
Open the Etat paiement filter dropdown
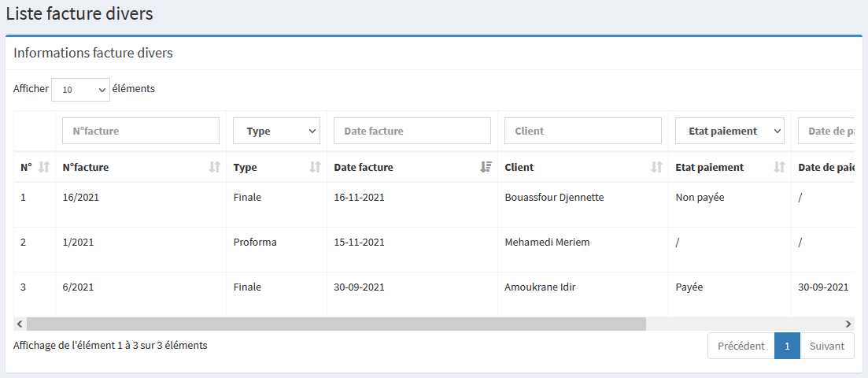coord(729,132)
